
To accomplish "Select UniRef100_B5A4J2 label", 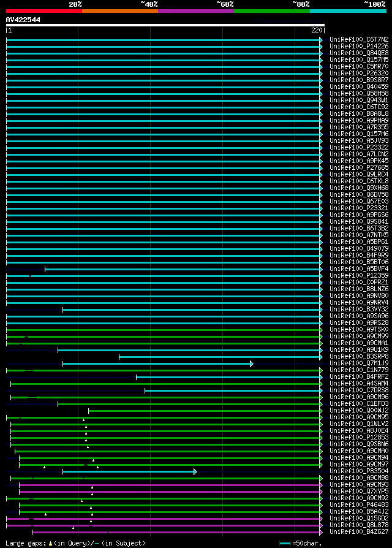I will [359, 512].
